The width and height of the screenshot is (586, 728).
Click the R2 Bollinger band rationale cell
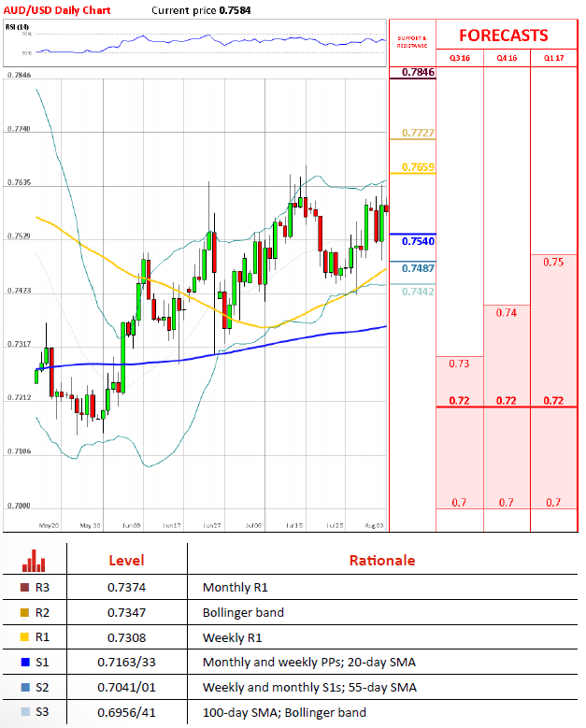coord(243,612)
